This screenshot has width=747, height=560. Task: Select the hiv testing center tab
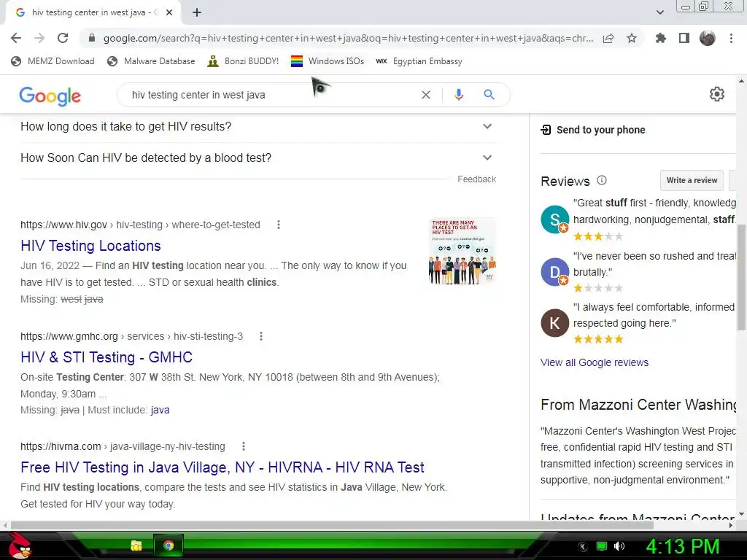(93, 13)
